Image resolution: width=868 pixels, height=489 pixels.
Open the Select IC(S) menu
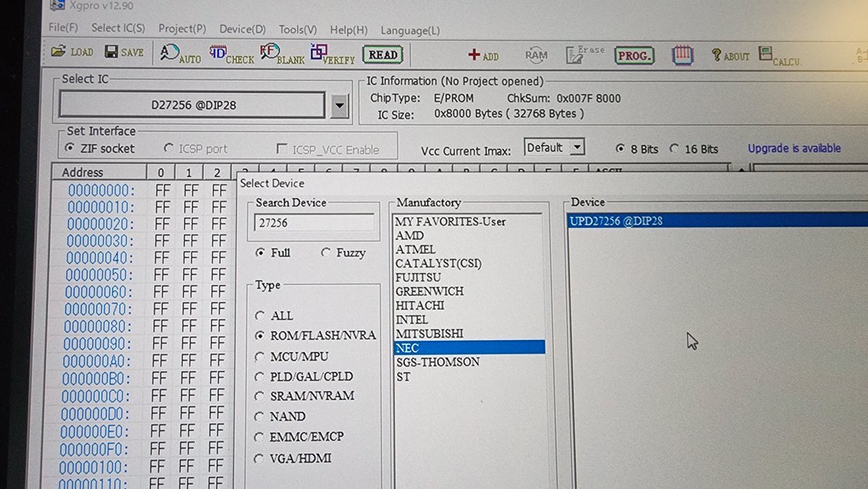point(118,28)
